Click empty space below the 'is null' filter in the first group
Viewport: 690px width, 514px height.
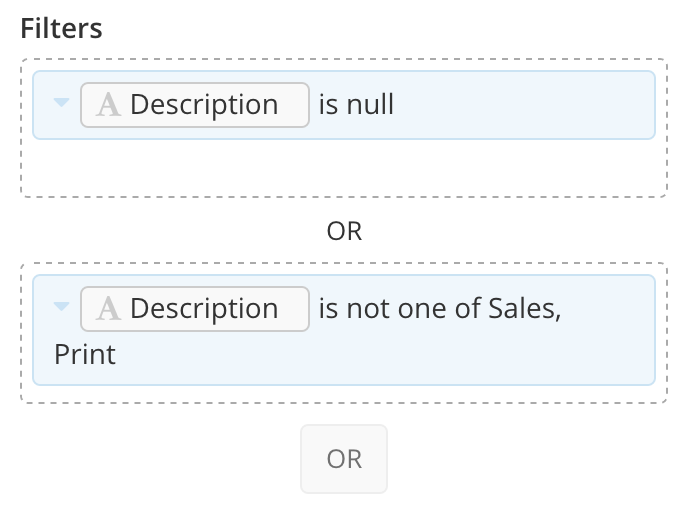point(344,168)
